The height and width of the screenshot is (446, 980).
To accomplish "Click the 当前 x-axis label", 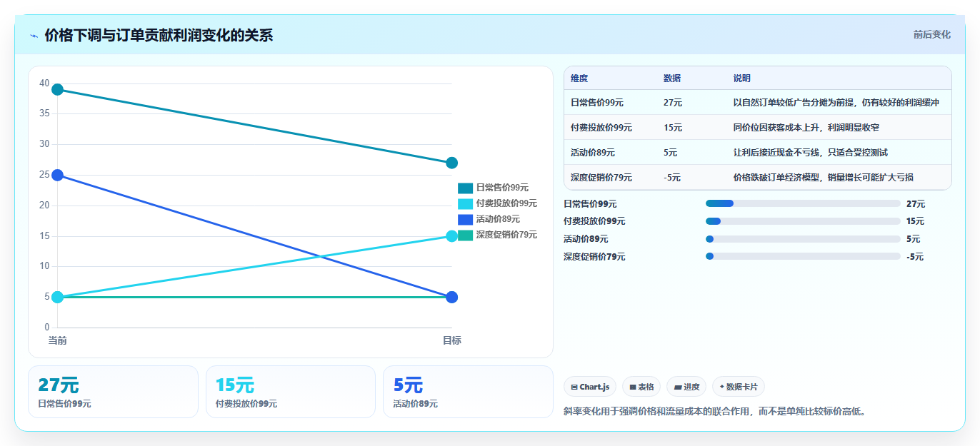I will (57, 341).
